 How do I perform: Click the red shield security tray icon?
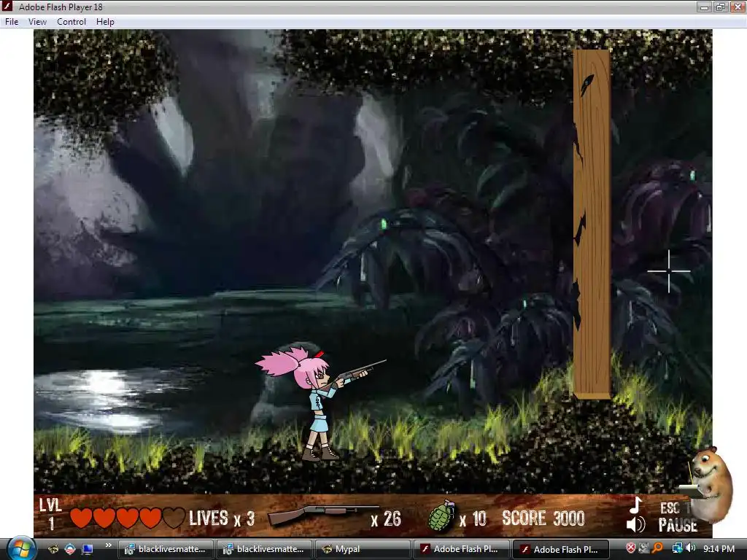point(630,548)
